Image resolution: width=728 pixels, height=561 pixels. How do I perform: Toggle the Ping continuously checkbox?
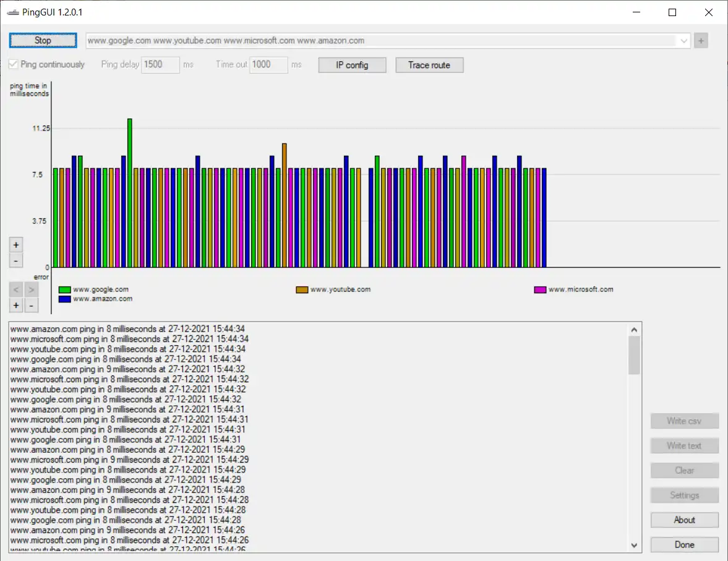click(14, 64)
